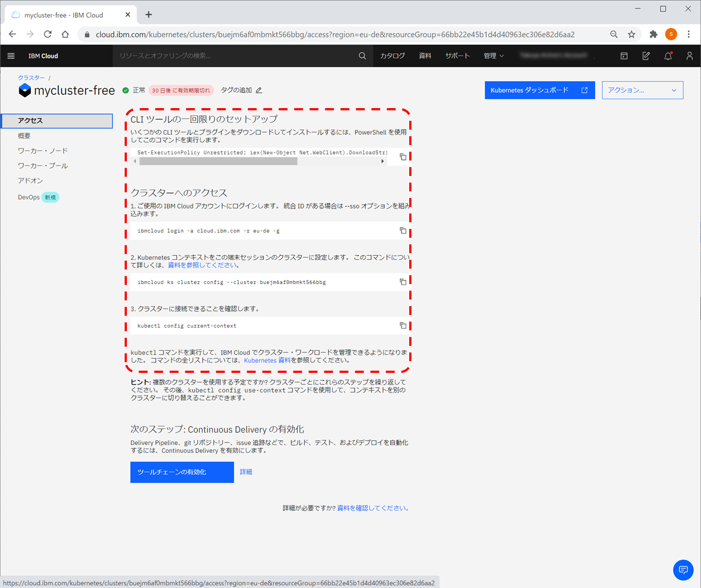Image resolution: width=701 pixels, height=588 pixels.
Task: Open the IBM Cloud hamburger navigation menu
Action: [11, 56]
